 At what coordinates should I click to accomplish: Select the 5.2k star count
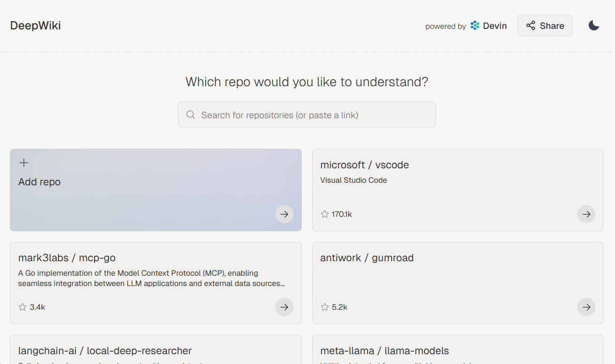339,307
